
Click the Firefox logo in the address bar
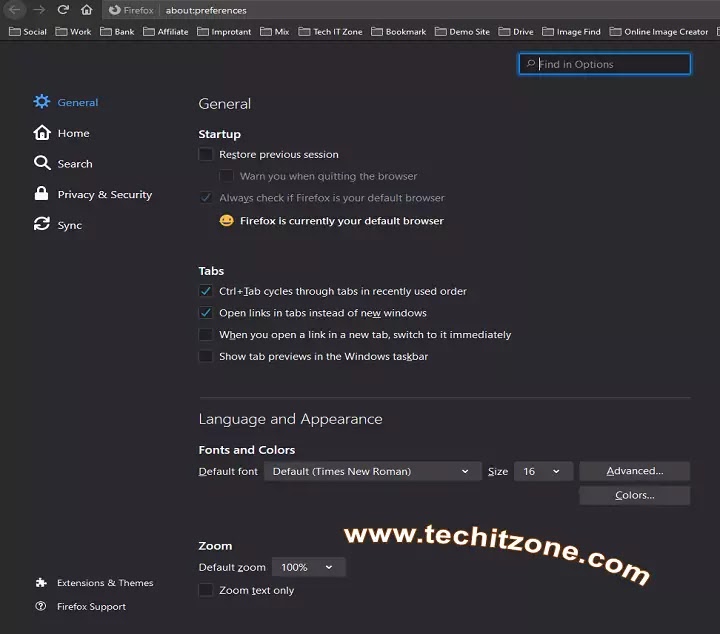(x=114, y=10)
